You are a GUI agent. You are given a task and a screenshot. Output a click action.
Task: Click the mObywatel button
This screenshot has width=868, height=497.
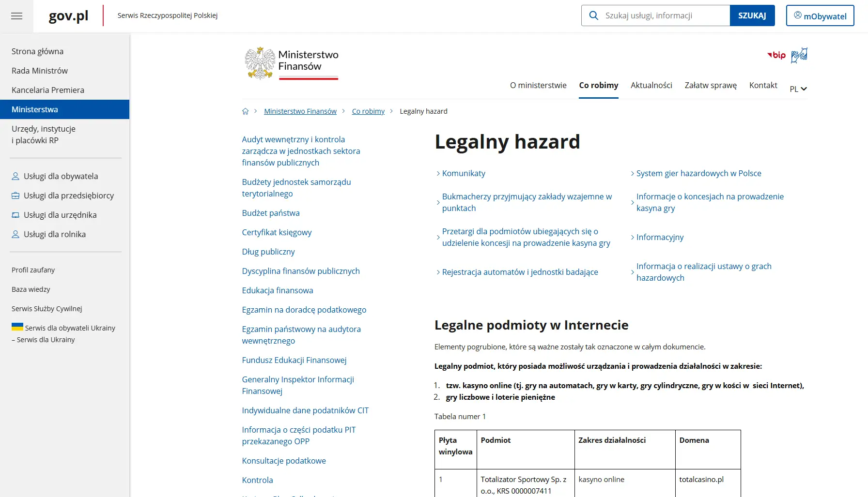coord(820,15)
